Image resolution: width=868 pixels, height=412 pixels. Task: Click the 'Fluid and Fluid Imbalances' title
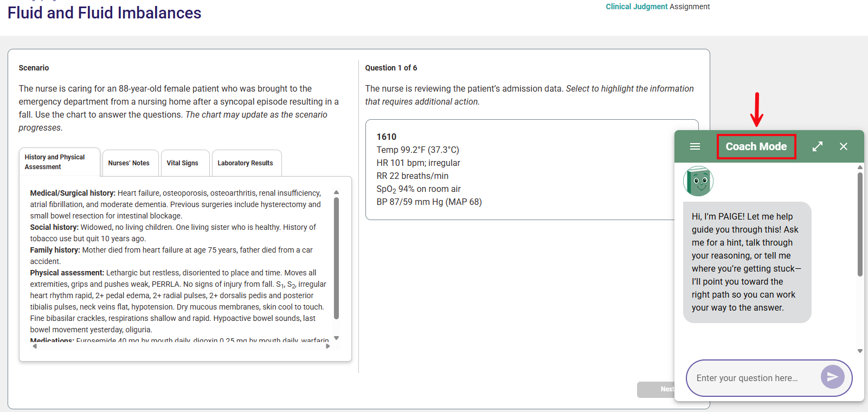105,13
